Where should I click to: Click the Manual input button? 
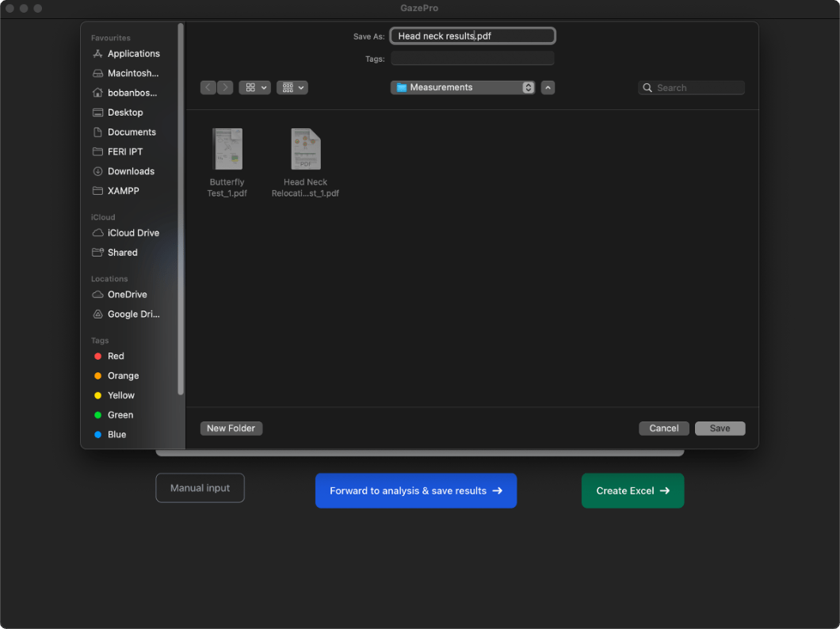[200, 488]
